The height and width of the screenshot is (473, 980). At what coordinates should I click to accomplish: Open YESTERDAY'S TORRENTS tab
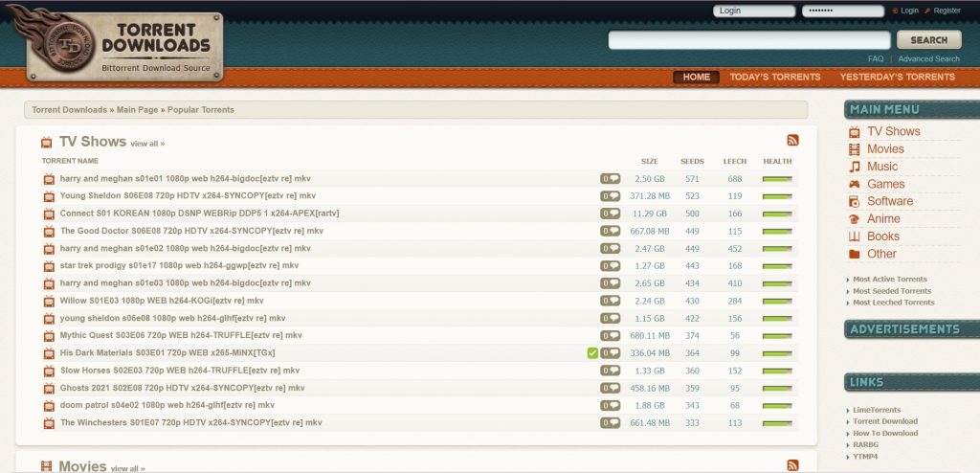(898, 77)
